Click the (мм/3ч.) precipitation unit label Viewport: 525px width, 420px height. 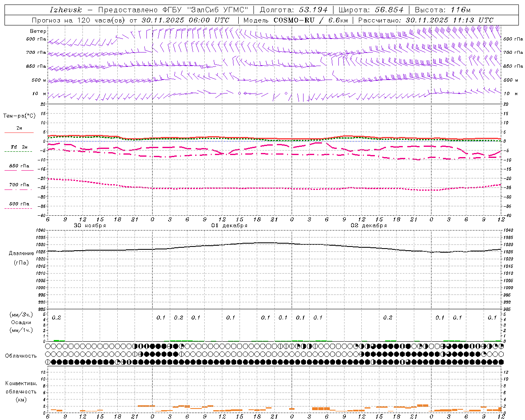coord(21,315)
